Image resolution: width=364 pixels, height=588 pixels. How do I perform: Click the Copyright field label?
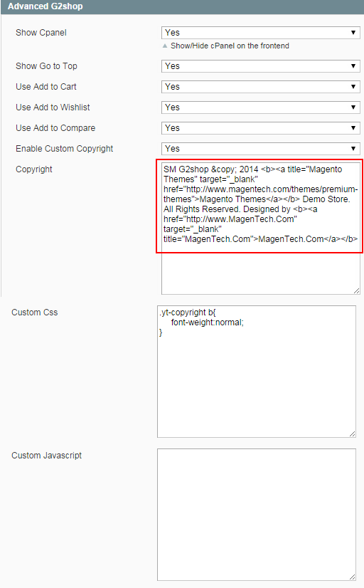tap(34, 169)
